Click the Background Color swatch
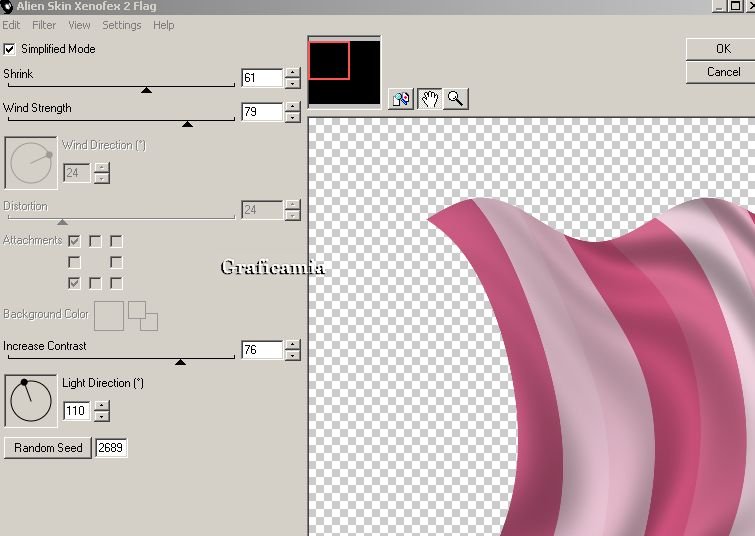The height and width of the screenshot is (536, 755). pos(109,316)
